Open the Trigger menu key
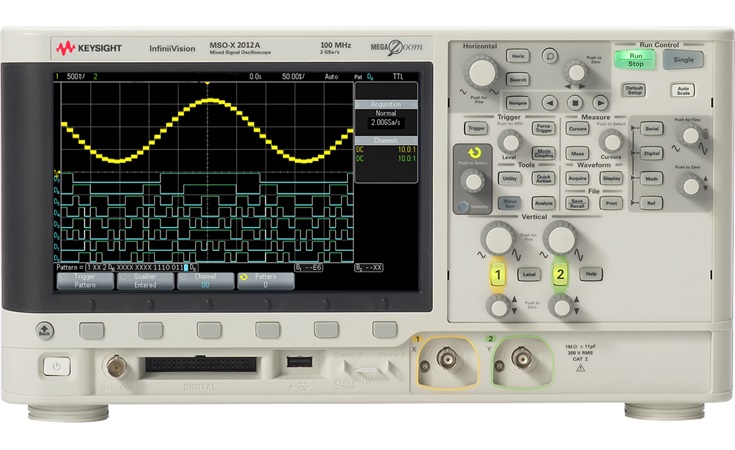 click(x=476, y=128)
